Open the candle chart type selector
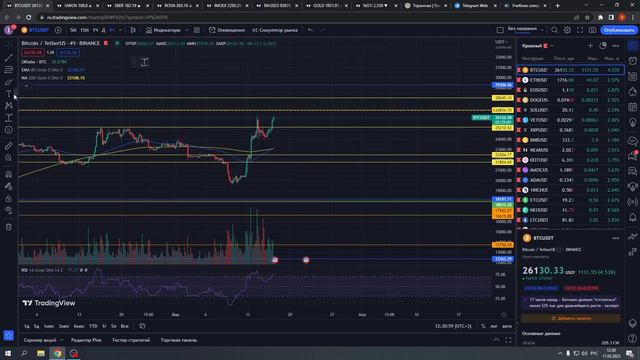The image size is (640, 360). pyautogui.click(x=133, y=30)
